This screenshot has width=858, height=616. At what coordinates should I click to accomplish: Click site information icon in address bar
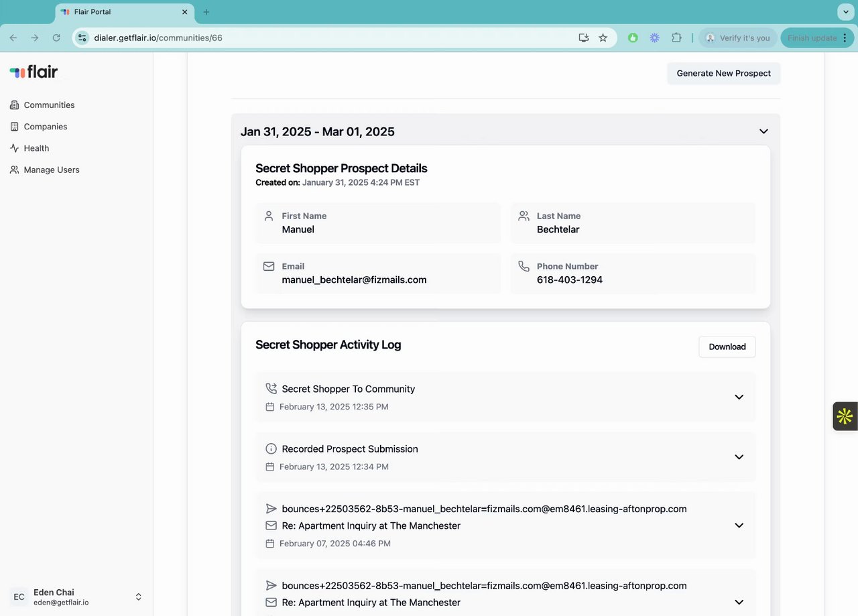(82, 38)
